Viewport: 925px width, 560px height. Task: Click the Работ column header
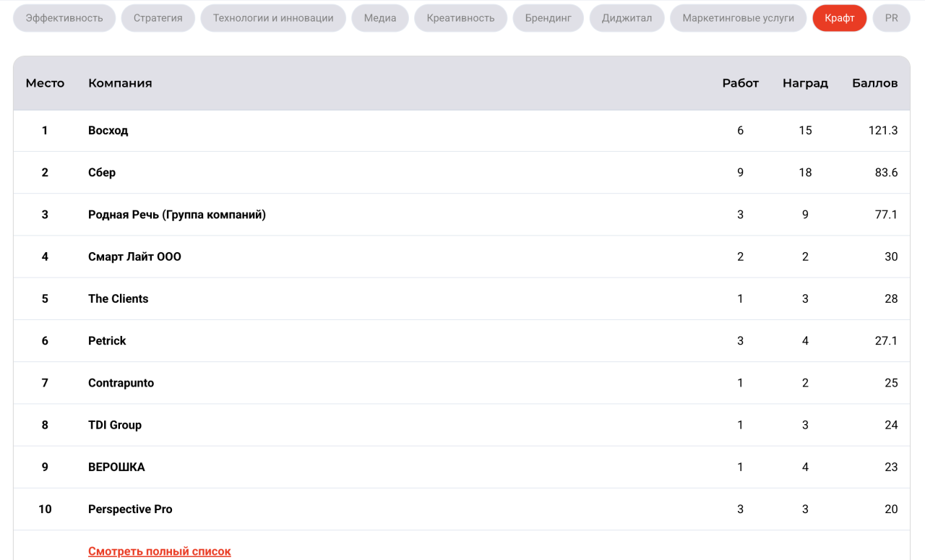tap(740, 83)
